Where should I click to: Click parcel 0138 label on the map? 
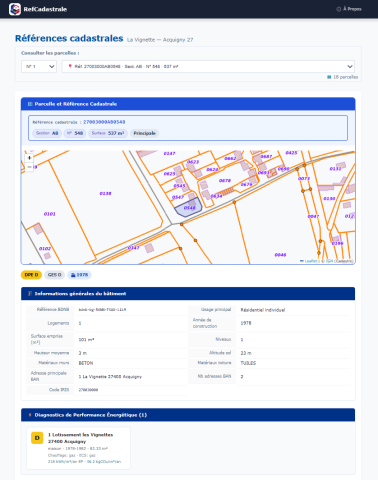pyautogui.click(x=105, y=193)
